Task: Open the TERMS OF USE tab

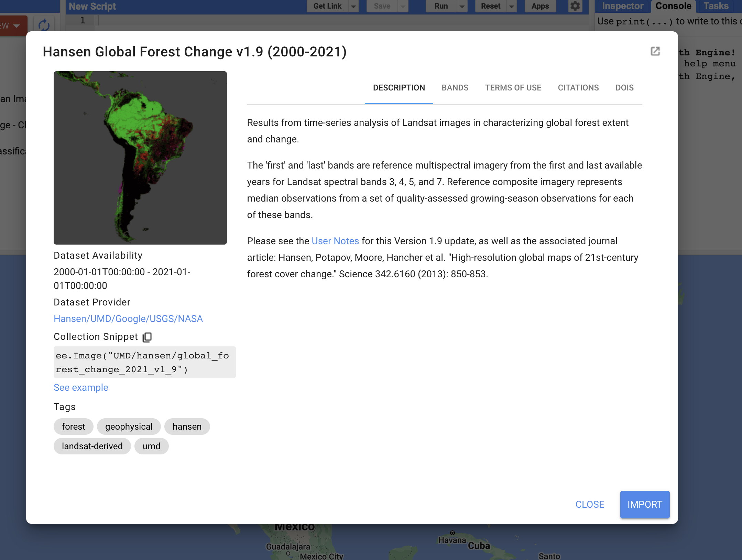Action: coord(513,88)
